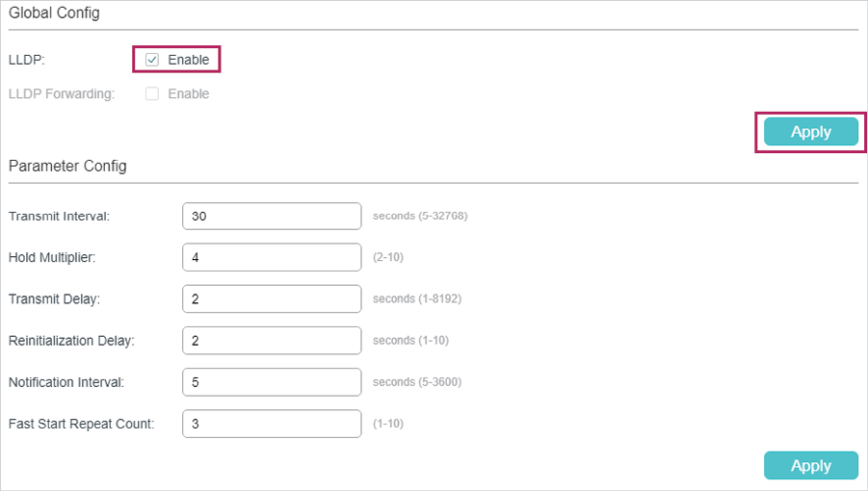The height and width of the screenshot is (491, 868).
Task: Click Apply in the Global Config section
Action: [x=810, y=132]
